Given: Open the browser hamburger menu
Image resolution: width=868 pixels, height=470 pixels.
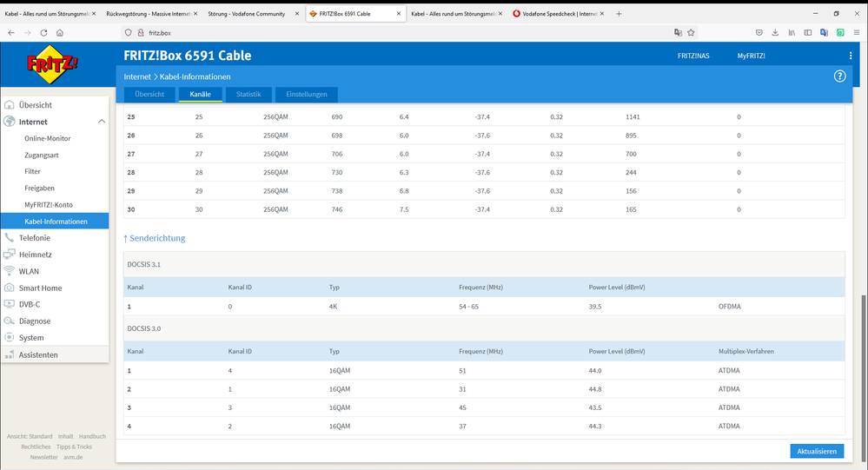Looking at the screenshot, I should 857,33.
